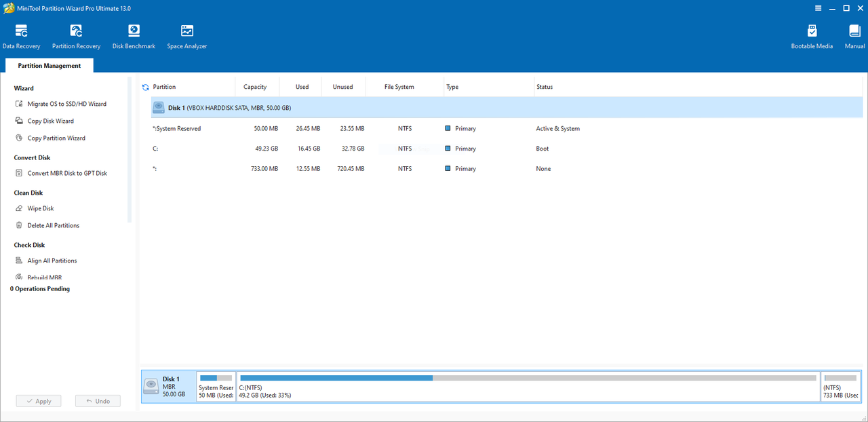Click the MiniTool app logo in title bar
The width and height of the screenshot is (868, 422).
coord(8,8)
